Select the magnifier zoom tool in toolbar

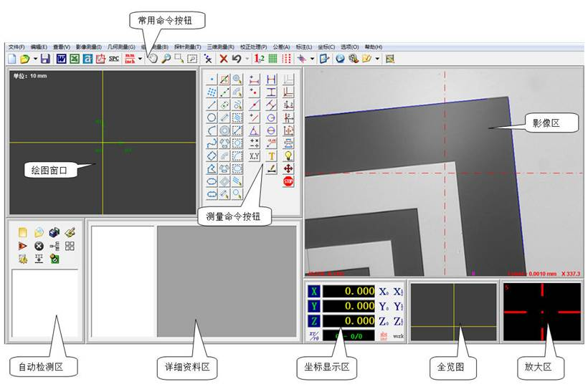(166, 58)
